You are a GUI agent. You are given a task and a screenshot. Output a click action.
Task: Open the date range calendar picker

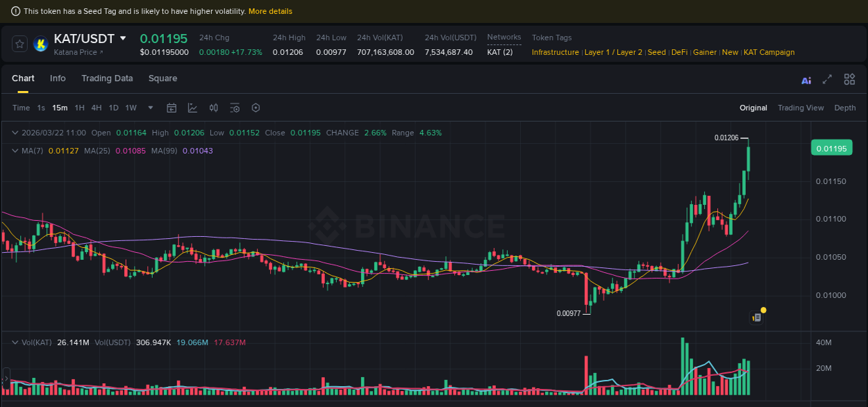click(172, 108)
